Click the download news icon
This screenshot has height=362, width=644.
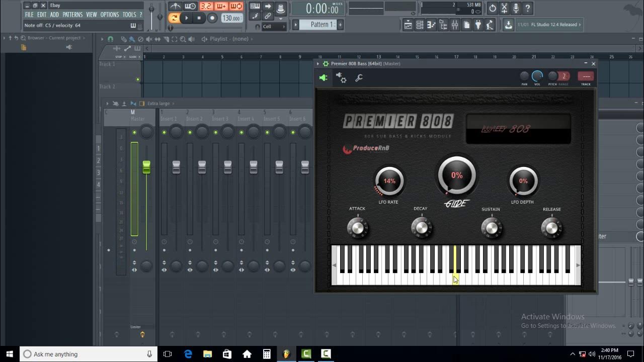click(508, 25)
